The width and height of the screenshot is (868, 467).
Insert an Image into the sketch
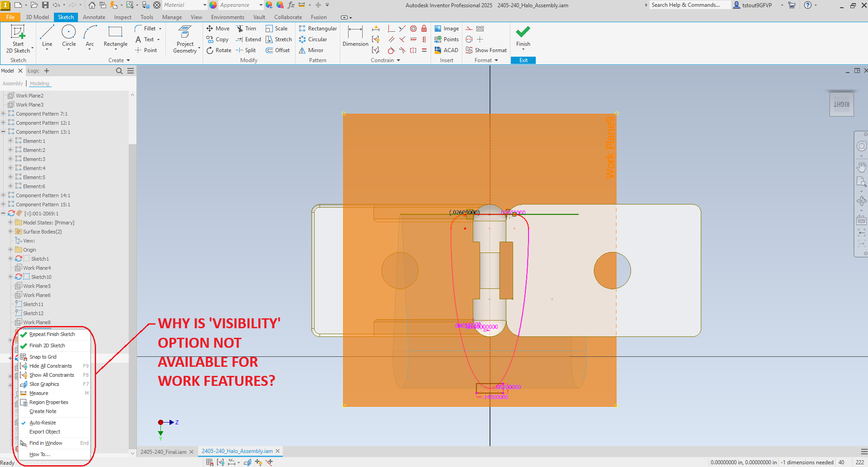pyautogui.click(x=446, y=29)
